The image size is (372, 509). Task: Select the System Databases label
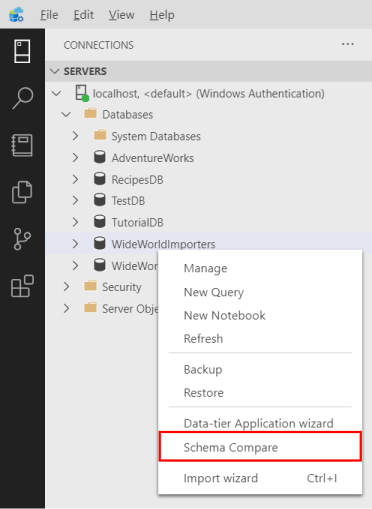(x=156, y=136)
